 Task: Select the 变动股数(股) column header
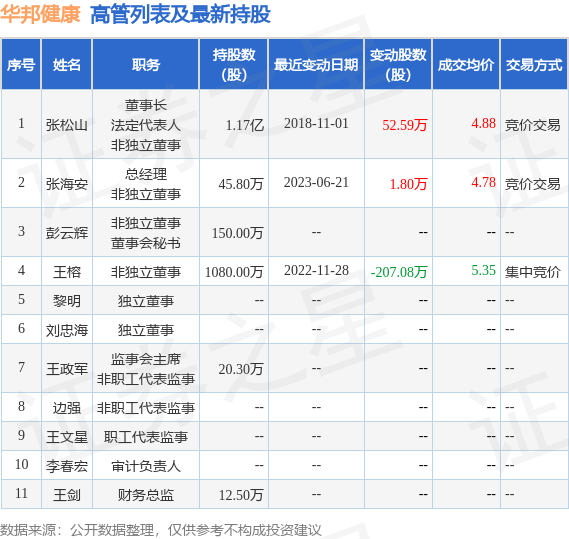tap(398, 65)
